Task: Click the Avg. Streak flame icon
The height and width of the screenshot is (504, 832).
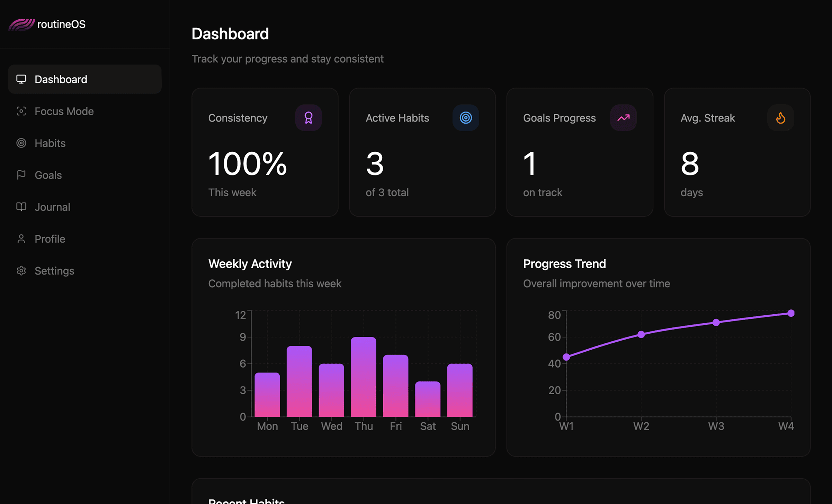Action: tap(780, 118)
